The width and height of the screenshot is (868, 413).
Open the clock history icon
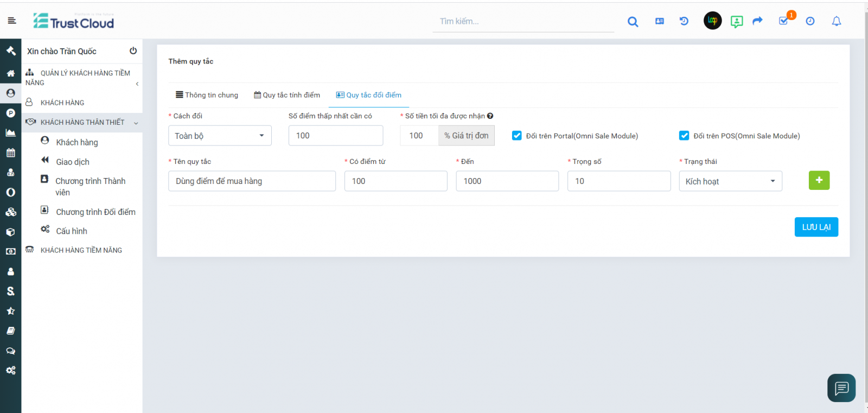coord(810,21)
